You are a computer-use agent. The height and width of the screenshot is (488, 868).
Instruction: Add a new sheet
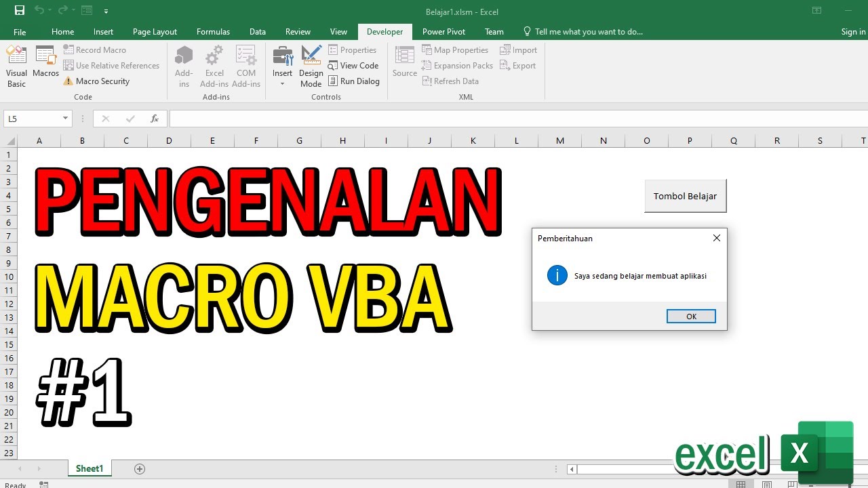click(140, 469)
